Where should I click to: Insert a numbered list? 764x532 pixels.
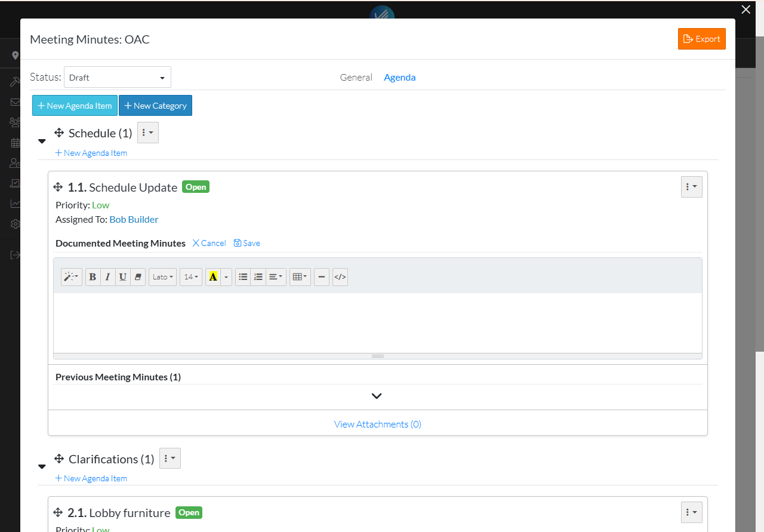coord(258,277)
